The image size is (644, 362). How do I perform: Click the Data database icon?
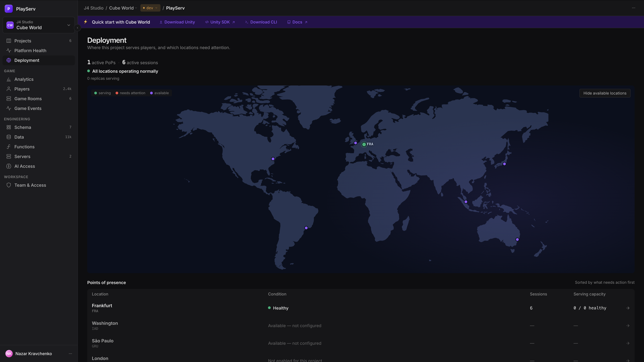(x=9, y=137)
